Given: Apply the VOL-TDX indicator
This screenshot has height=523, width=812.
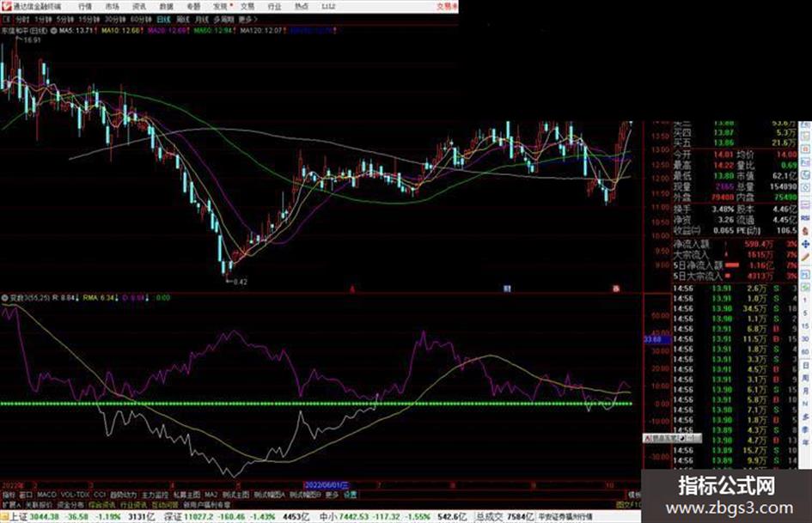Looking at the screenshot, I should pyautogui.click(x=75, y=495).
